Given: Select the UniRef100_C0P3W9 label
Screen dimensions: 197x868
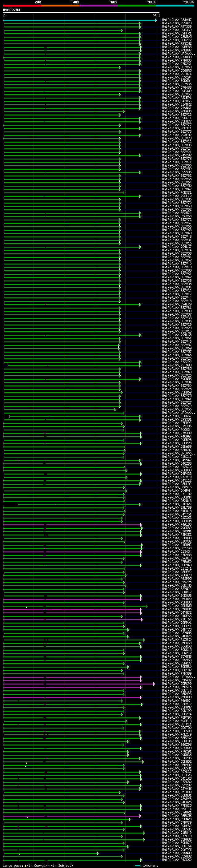Looking at the screenshot, I should point(177,91).
